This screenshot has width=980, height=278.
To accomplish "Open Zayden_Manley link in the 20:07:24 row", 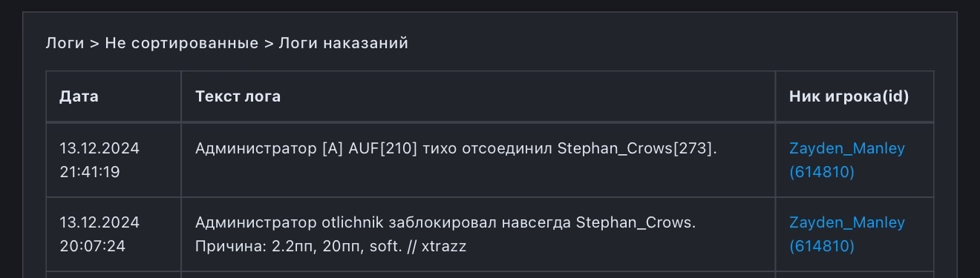I will tap(847, 222).
